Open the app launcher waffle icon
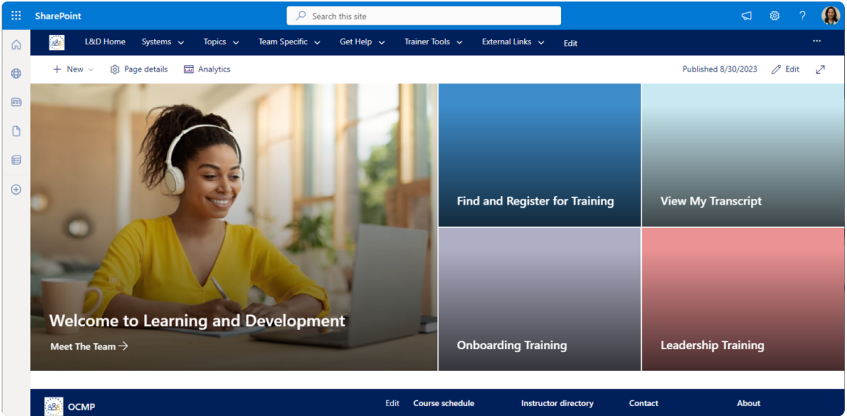The height and width of the screenshot is (416, 847). coord(16,16)
